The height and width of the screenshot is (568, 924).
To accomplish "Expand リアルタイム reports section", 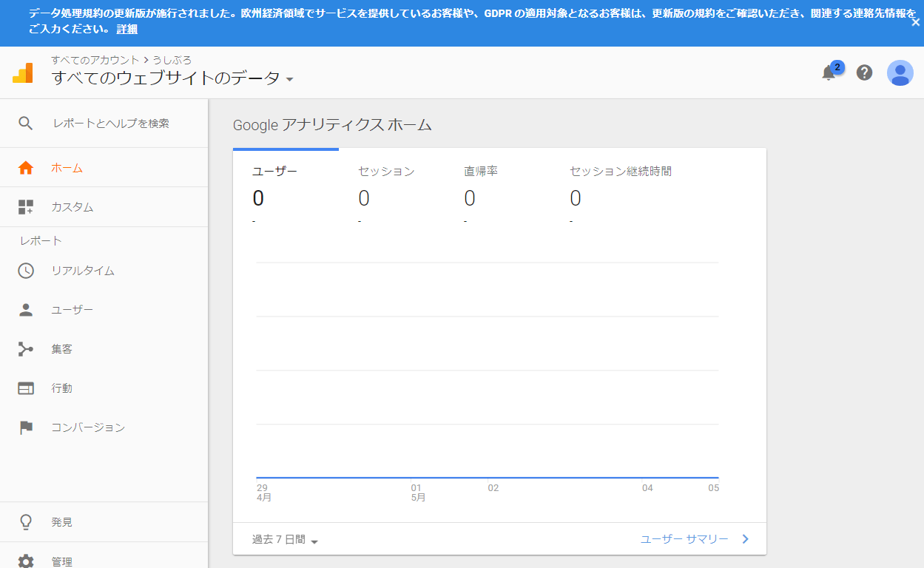I will pos(104,271).
